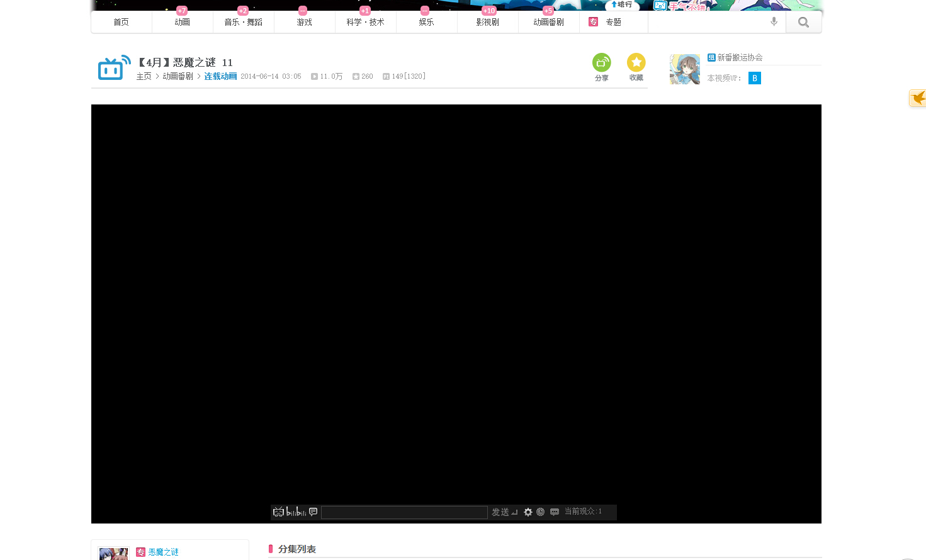Click the video title 【4月】恶魔之谜 11
Image resolution: width=926 pixels, height=560 pixels.
185,62
